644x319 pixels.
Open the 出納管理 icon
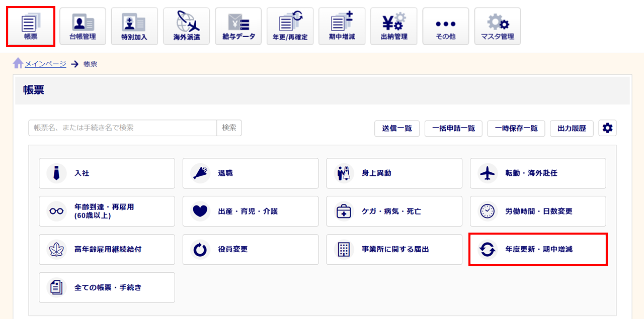[x=393, y=27]
